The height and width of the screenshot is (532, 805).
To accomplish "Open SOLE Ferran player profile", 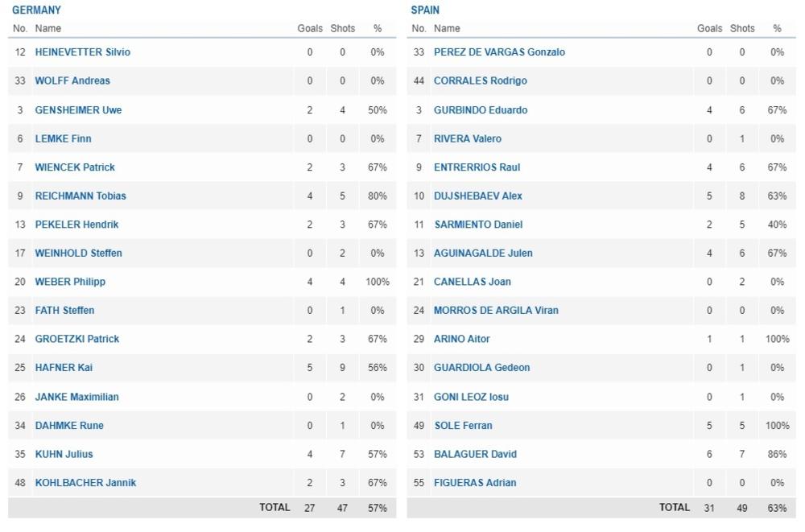I will 463,425.
